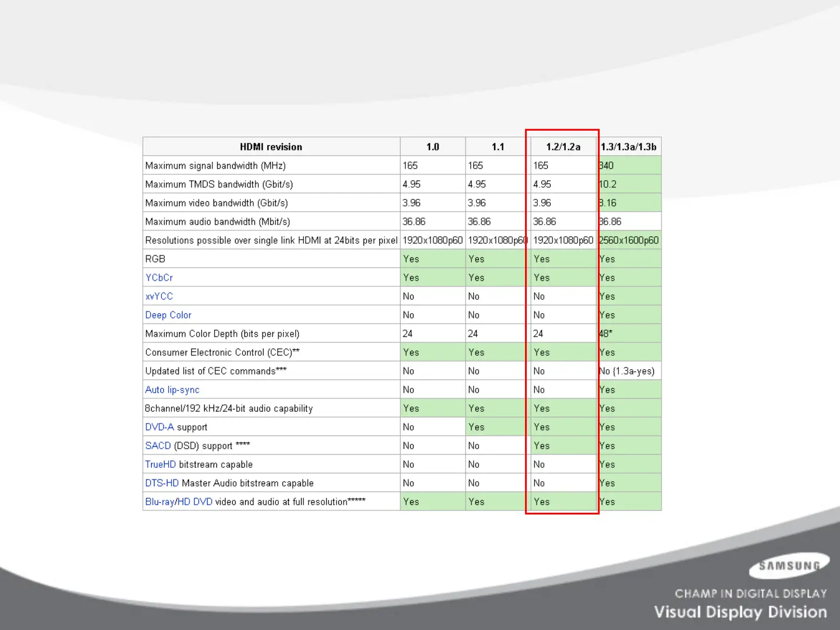Click the DVD-A link

point(159,427)
